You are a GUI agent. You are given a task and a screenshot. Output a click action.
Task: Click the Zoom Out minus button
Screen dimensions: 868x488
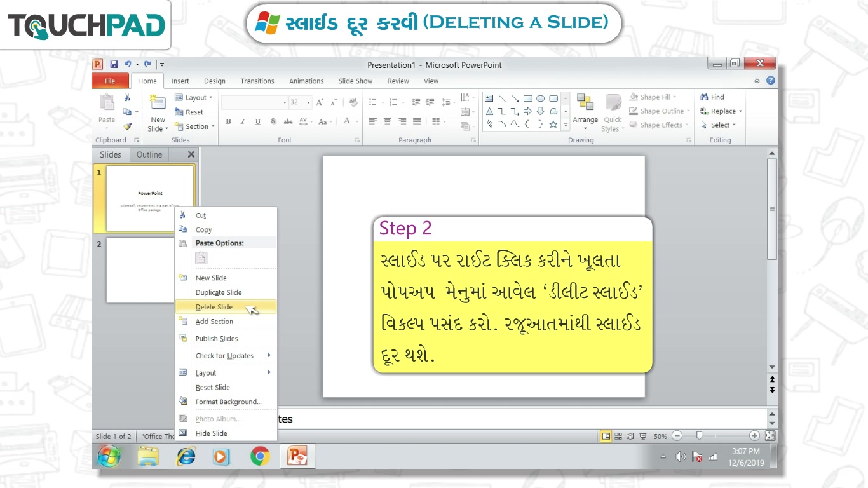click(677, 436)
